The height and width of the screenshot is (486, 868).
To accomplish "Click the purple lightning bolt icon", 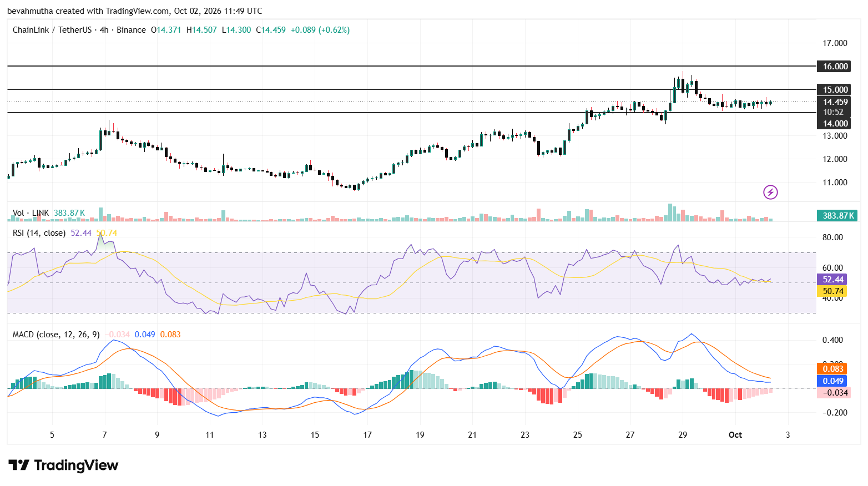I will pyautogui.click(x=770, y=193).
